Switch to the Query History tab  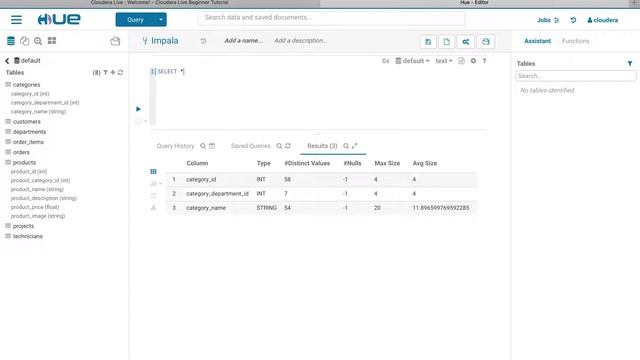[x=176, y=146]
